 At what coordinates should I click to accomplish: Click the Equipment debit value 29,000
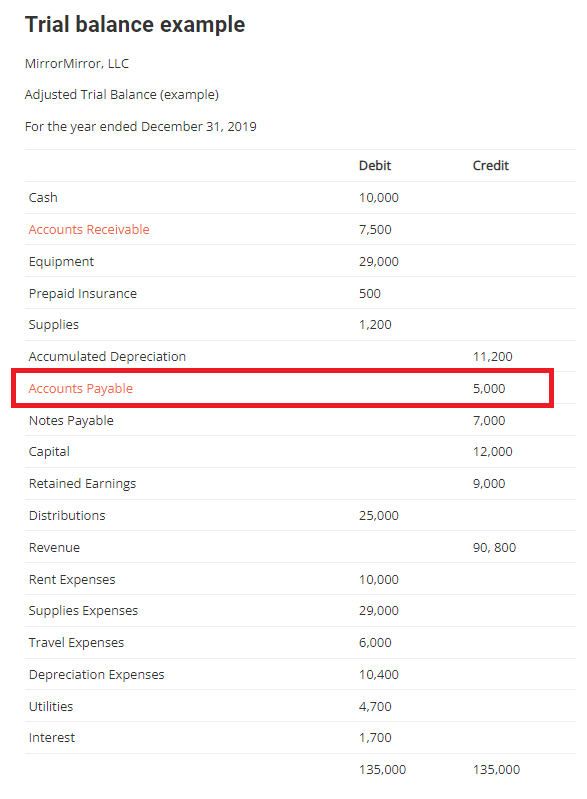click(379, 262)
